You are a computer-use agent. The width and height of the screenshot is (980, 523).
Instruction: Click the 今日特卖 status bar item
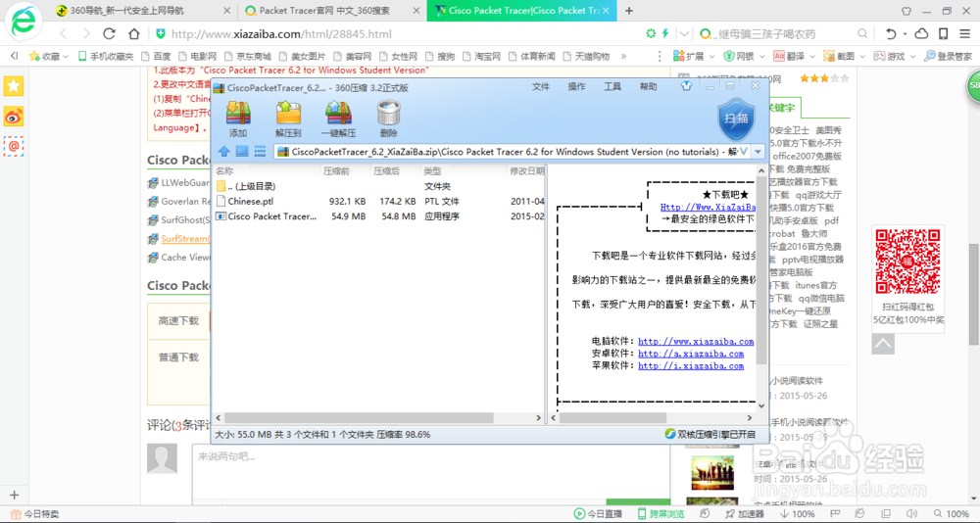pyautogui.click(x=36, y=513)
